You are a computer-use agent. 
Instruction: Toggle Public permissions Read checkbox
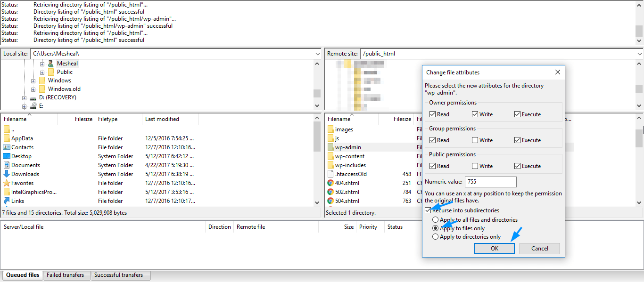[x=433, y=166]
